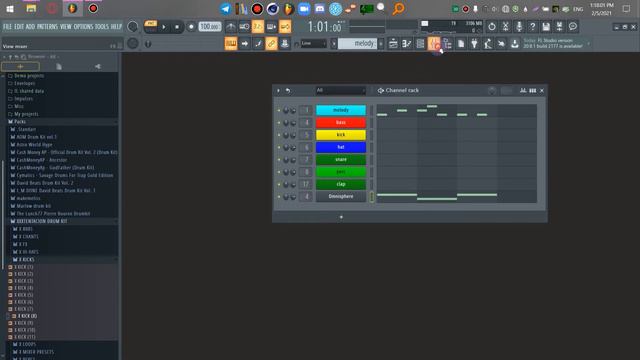Select the kick channel button
This screenshot has width=640, height=360.
(x=341, y=135)
